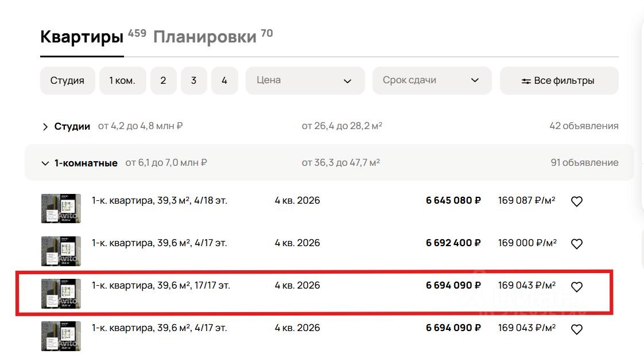Open the Срок сдачи dropdown
The height and width of the screenshot is (354, 644).
tap(432, 81)
